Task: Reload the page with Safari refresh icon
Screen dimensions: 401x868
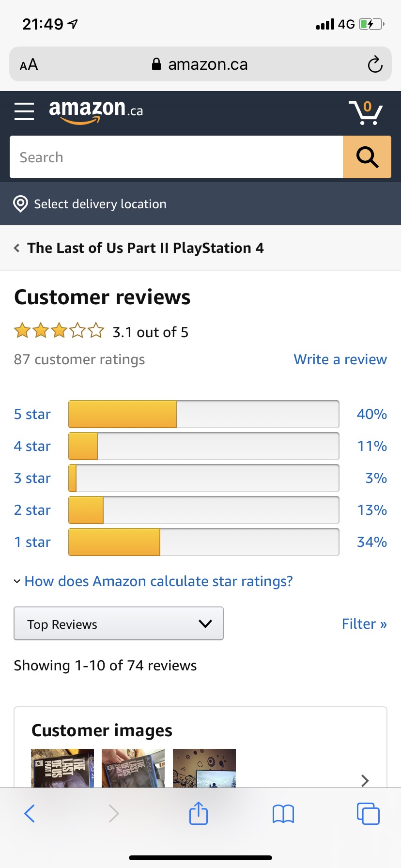Action: pyautogui.click(x=375, y=64)
